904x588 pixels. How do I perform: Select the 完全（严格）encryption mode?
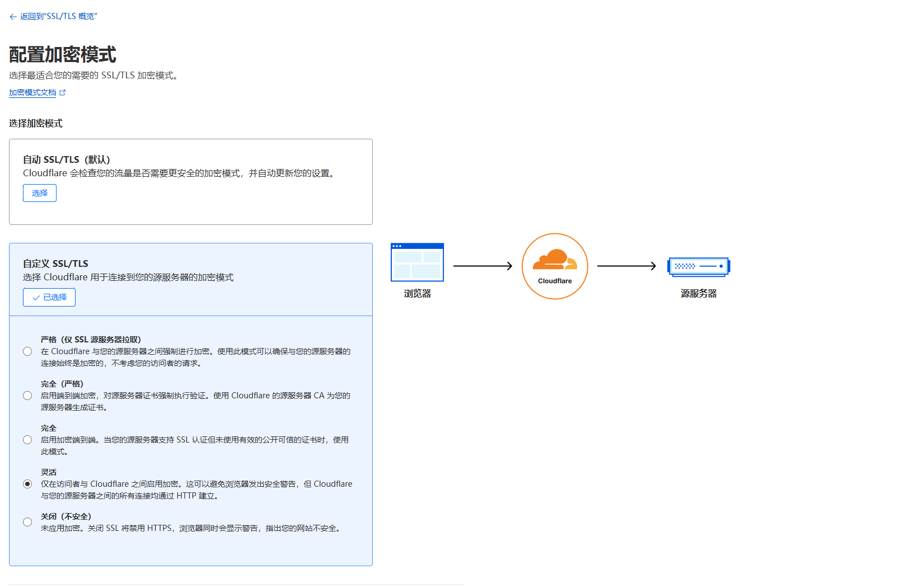(27, 396)
